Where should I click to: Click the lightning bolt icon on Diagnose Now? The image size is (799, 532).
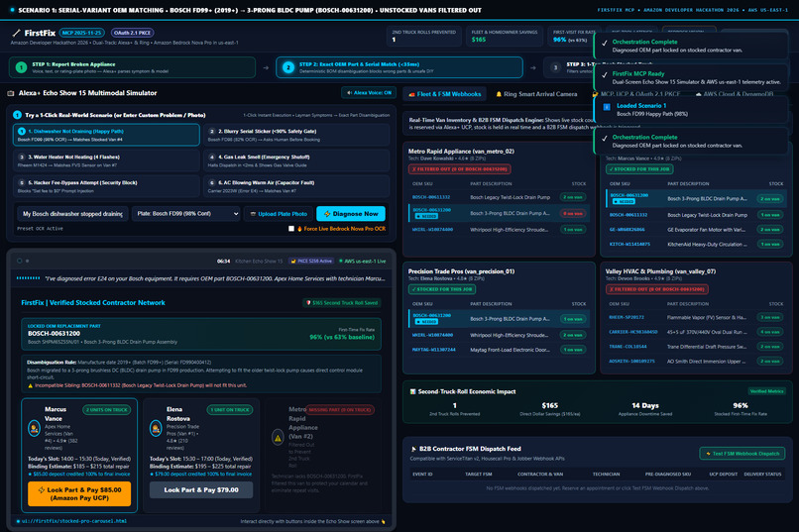(327, 214)
